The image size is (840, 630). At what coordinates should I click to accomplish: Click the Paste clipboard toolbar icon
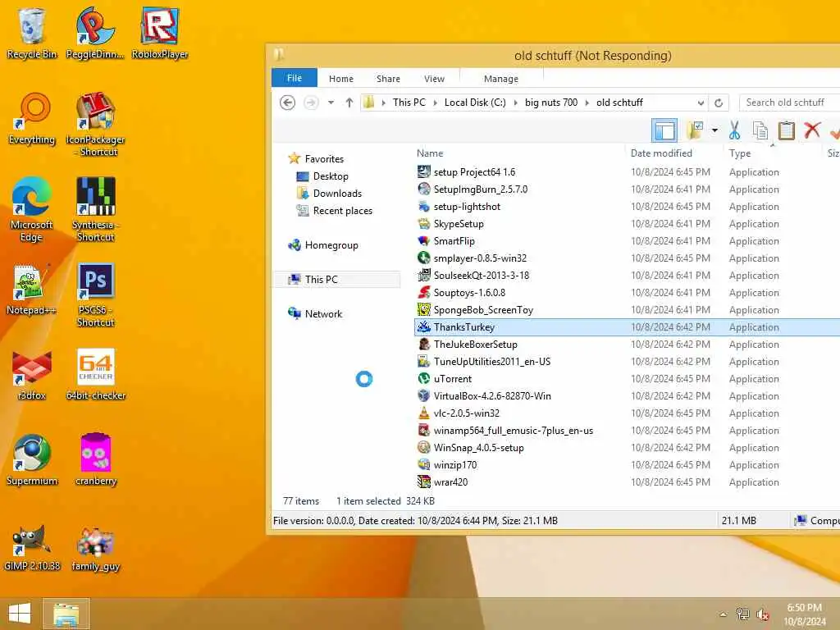(x=786, y=130)
